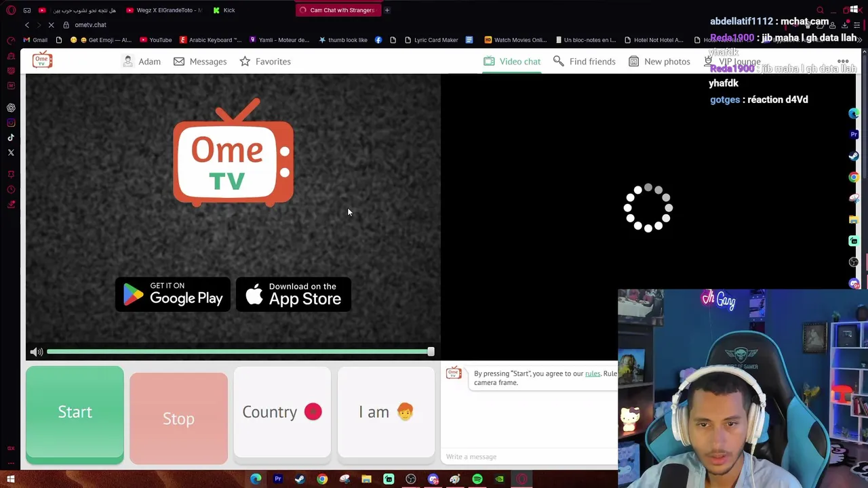
Task: Open the rules link in chat
Action: (593, 373)
